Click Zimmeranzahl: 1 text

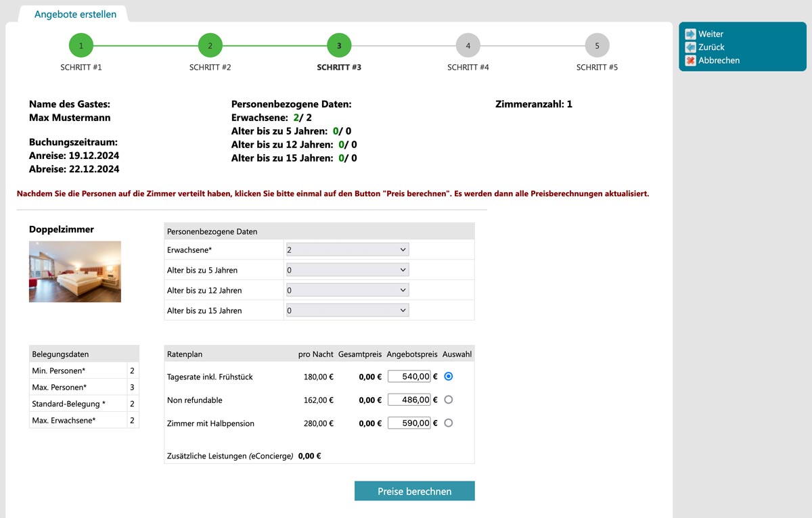pos(534,104)
